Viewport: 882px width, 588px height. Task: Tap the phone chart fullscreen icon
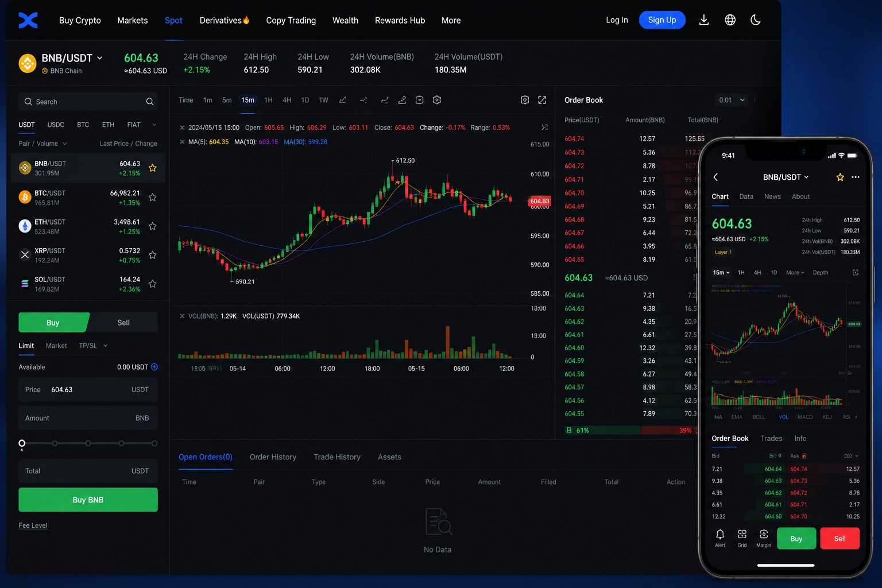tap(856, 273)
